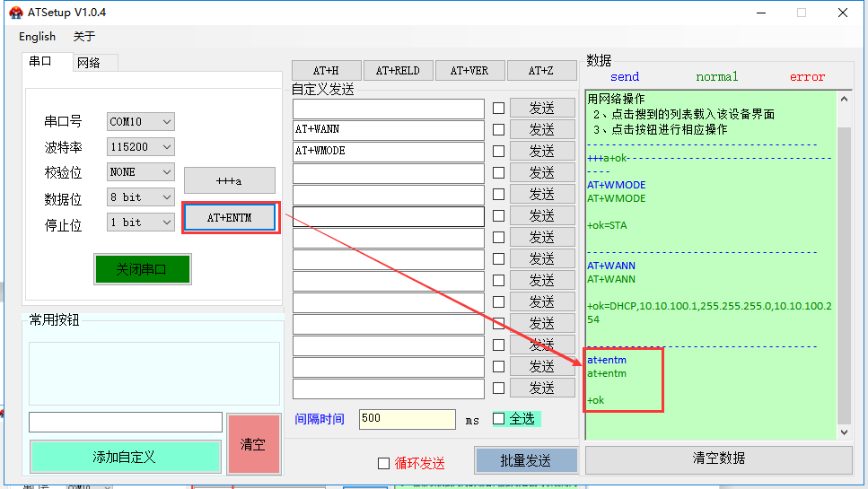Click the AT+RELD restore button
The image size is (868, 489).
(x=398, y=71)
